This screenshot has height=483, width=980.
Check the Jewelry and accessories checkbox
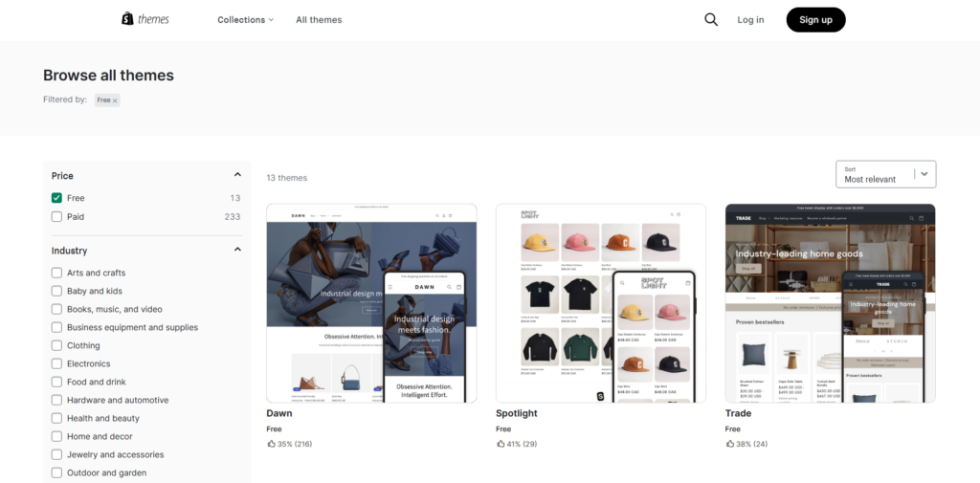pyautogui.click(x=56, y=454)
